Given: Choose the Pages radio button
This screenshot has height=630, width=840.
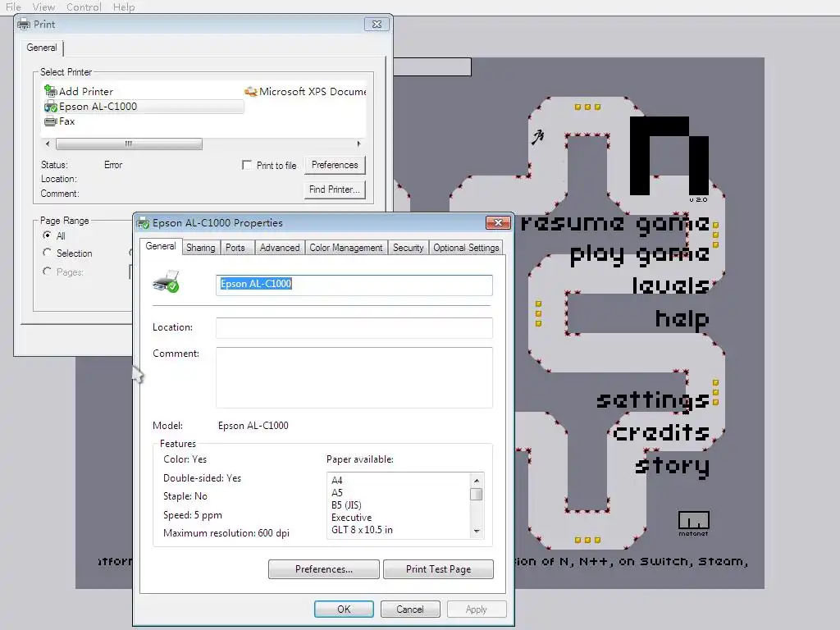Looking at the screenshot, I should point(47,272).
